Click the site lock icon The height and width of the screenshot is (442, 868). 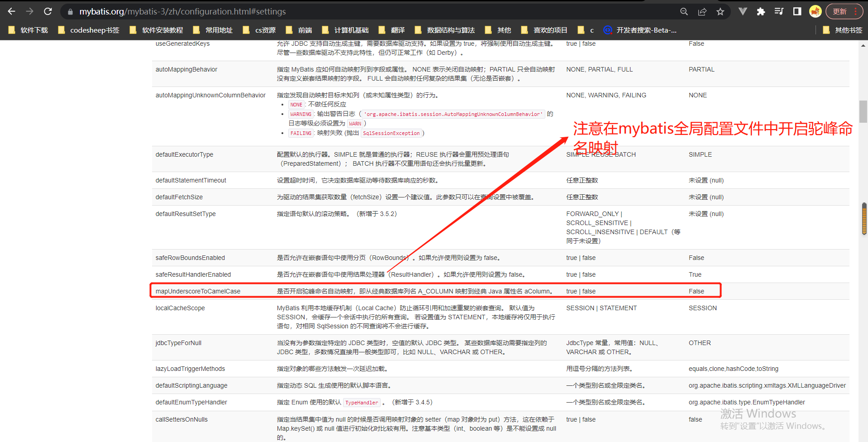pyautogui.click(x=70, y=12)
